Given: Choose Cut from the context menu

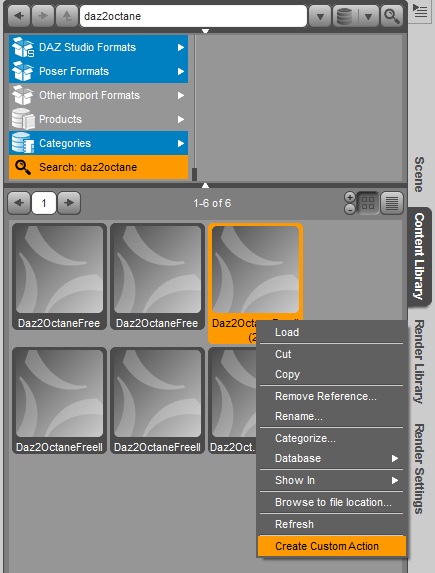Looking at the screenshot, I should tap(332, 354).
